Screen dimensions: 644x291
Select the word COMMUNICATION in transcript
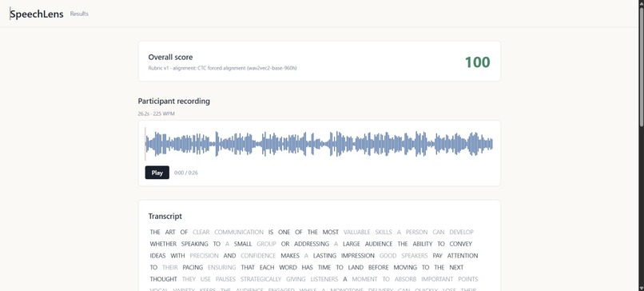click(x=239, y=232)
